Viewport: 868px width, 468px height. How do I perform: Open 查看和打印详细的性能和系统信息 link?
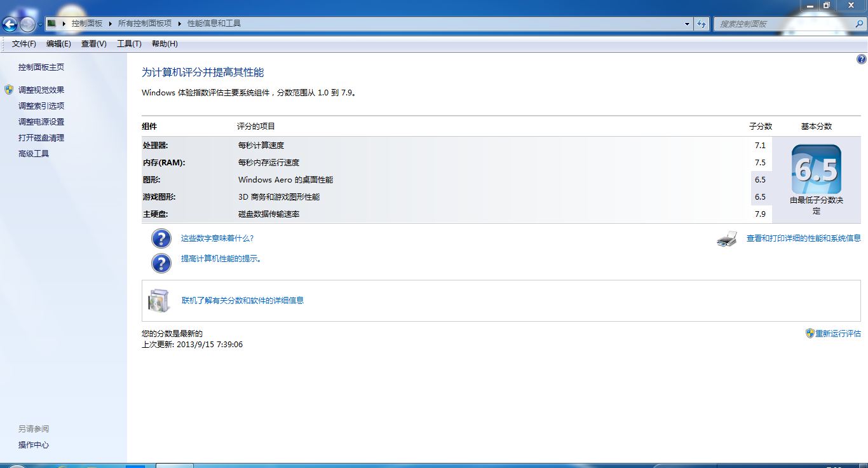[804, 238]
